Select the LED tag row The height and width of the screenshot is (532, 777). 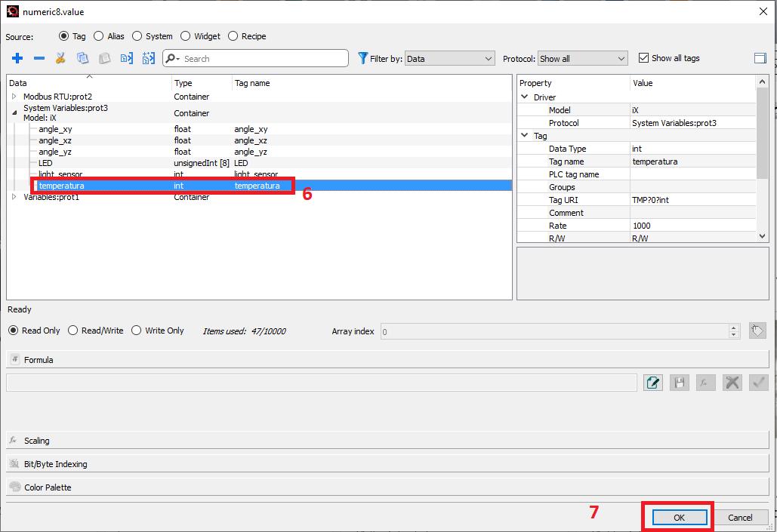[260, 163]
